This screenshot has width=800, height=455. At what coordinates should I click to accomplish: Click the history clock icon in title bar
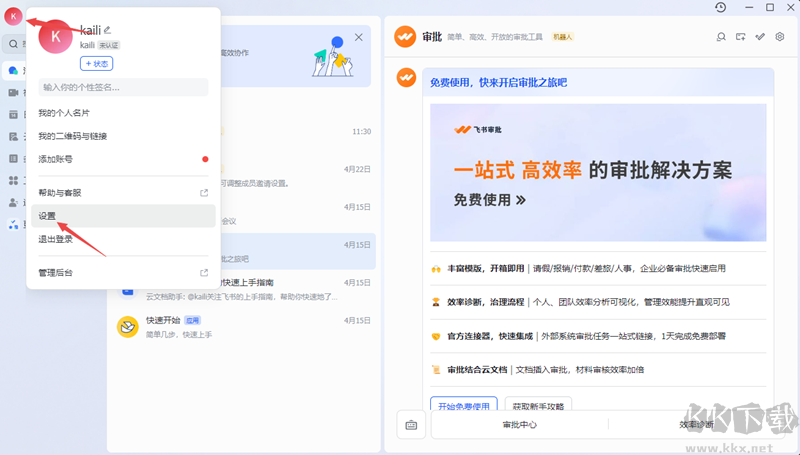coord(720,8)
